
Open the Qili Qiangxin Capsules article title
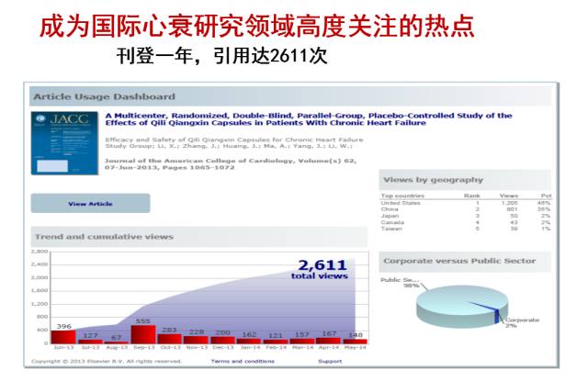point(309,119)
